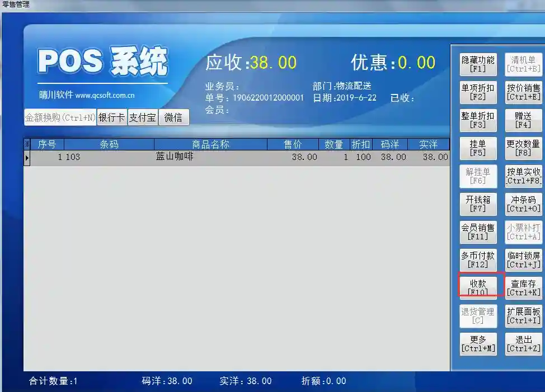
Task: Select 赠送 [F4] gift button
Action: (523, 120)
